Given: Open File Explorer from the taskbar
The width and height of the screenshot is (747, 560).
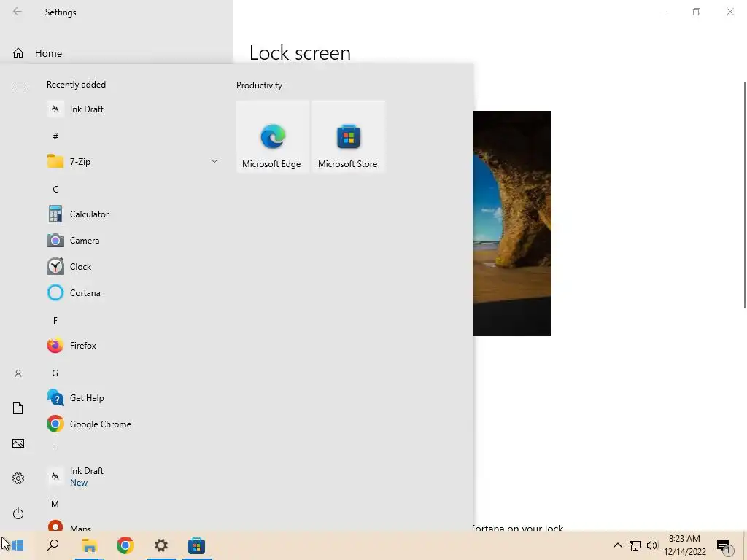Looking at the screenshot, I should tap(89, 545).
